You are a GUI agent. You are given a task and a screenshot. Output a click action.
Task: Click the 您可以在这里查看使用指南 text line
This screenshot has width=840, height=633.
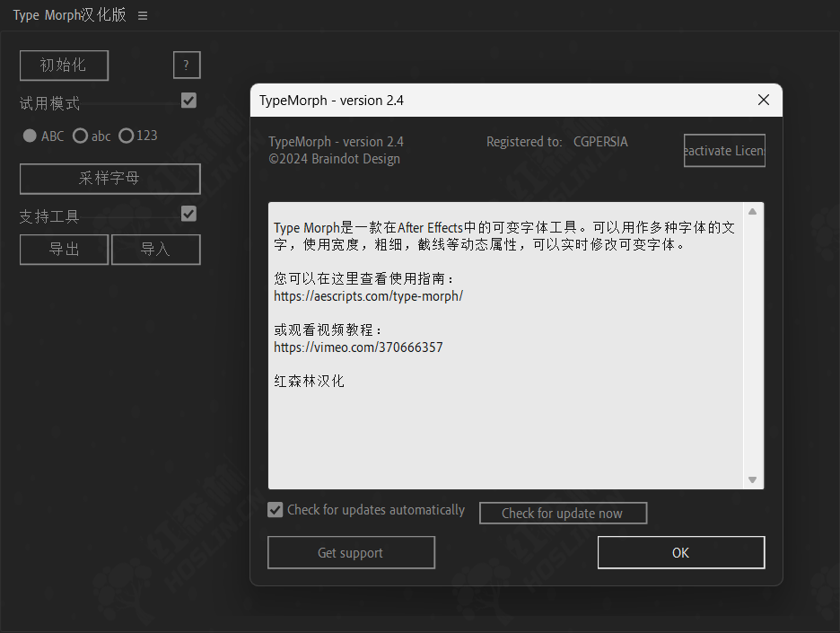363,278
